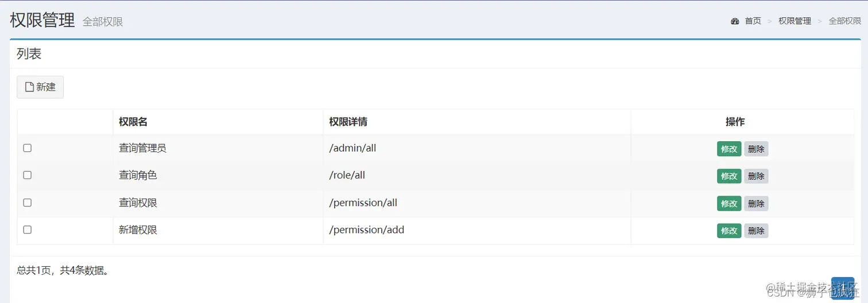Open the 首页 breadcrumb link
The height and width of the screenshot is (303, 868).
pos(753,21)
